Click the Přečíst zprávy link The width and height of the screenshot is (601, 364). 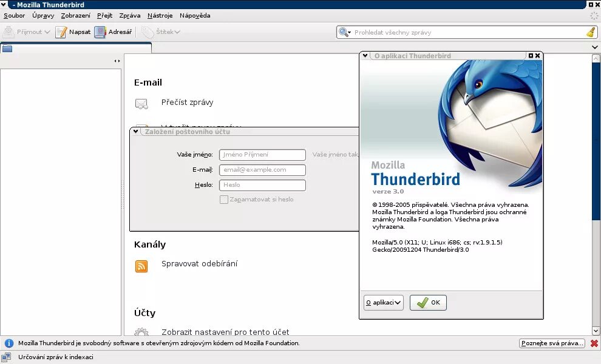click(187, 103)
